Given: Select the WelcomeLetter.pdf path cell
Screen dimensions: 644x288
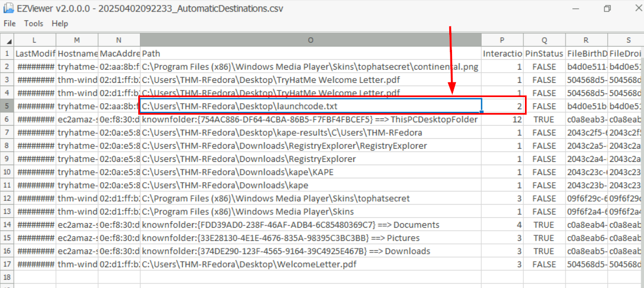Looking at the screenshot, I should click(x=310, y=264).
